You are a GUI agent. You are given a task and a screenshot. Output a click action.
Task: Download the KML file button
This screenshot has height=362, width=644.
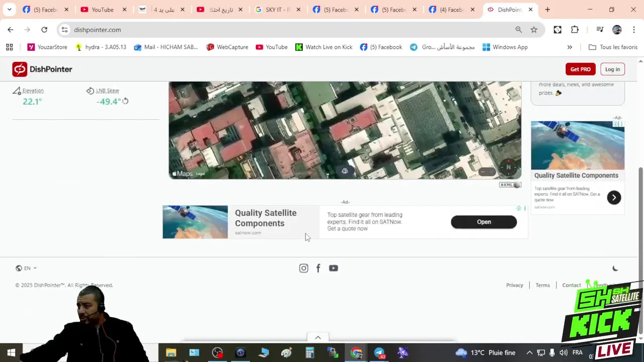[510, 185]
